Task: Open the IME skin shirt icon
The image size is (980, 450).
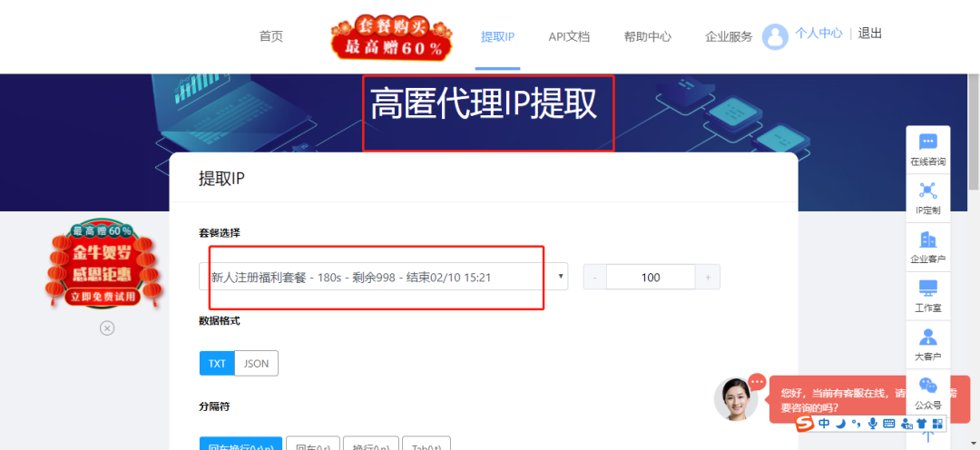Action: [922, 424]
